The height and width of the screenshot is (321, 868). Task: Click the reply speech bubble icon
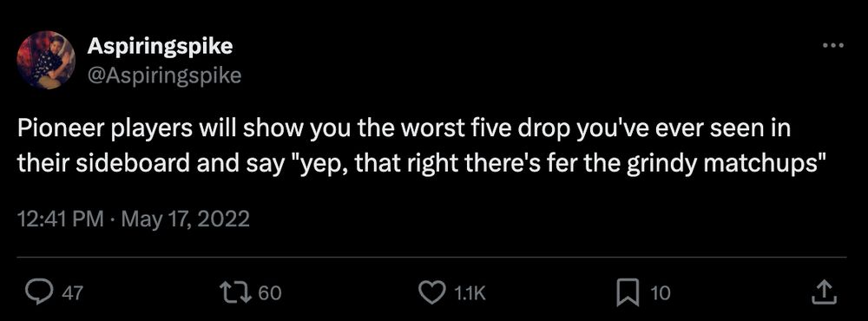coord(39,292)
